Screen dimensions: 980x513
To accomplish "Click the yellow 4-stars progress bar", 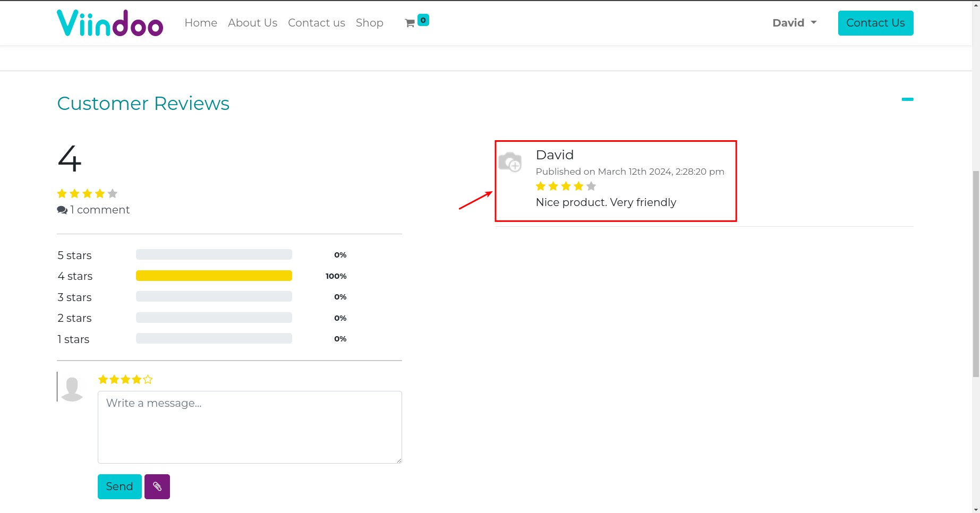I will point(214,276).
